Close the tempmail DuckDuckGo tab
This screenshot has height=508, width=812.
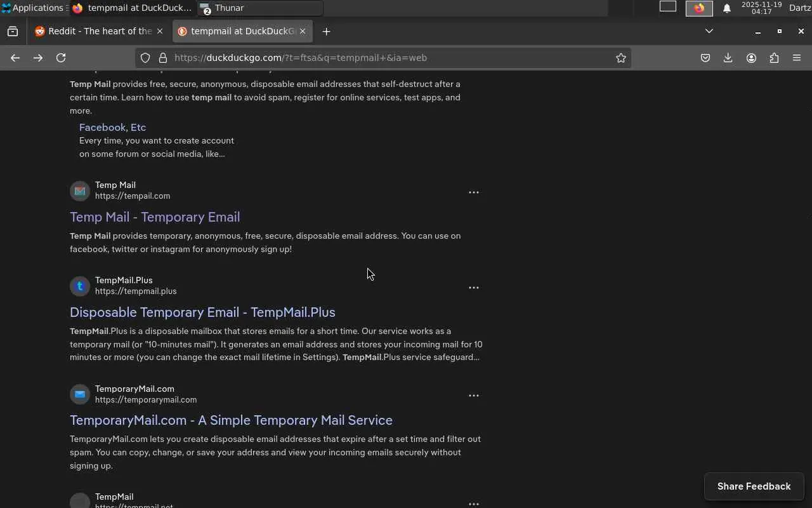303,31
